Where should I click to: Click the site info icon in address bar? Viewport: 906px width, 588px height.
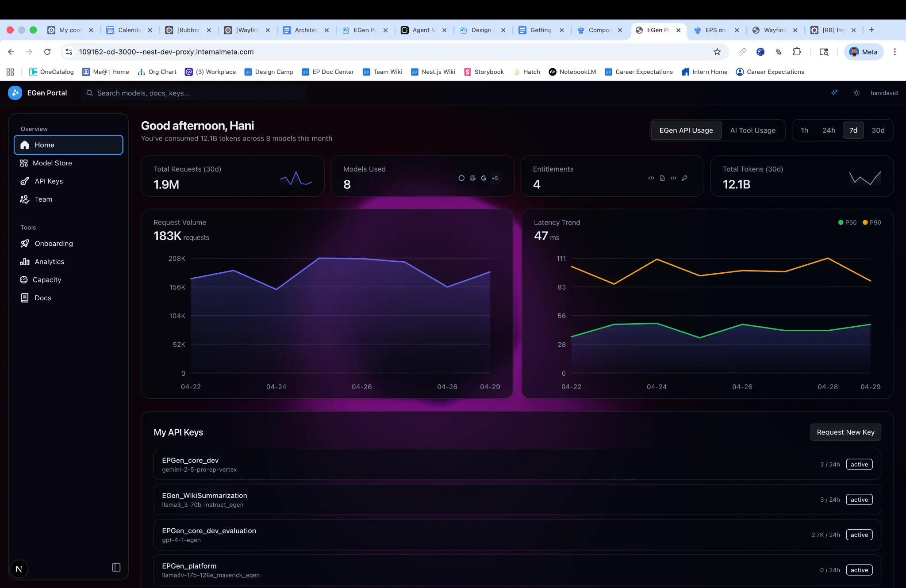pyautogui.click(x=69, y=52)
